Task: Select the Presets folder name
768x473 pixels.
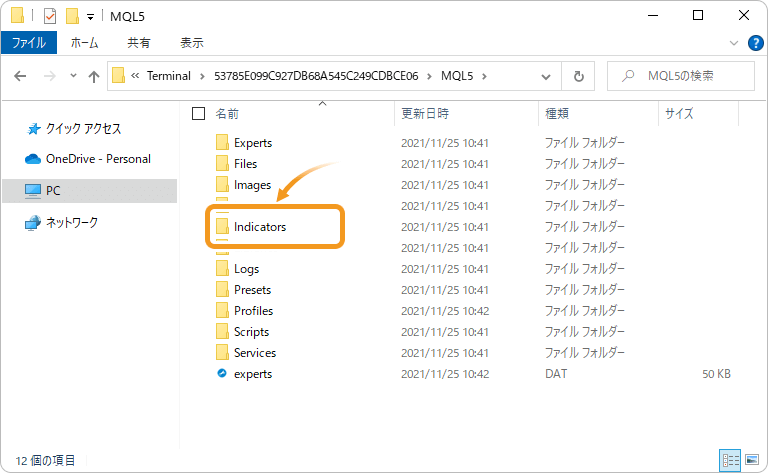Action: (x=252, y=290)
